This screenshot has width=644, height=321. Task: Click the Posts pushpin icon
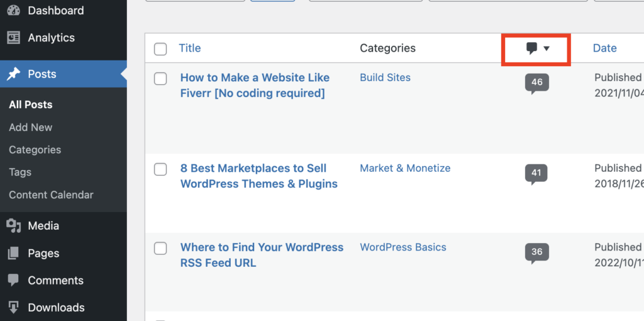point(14,74)
